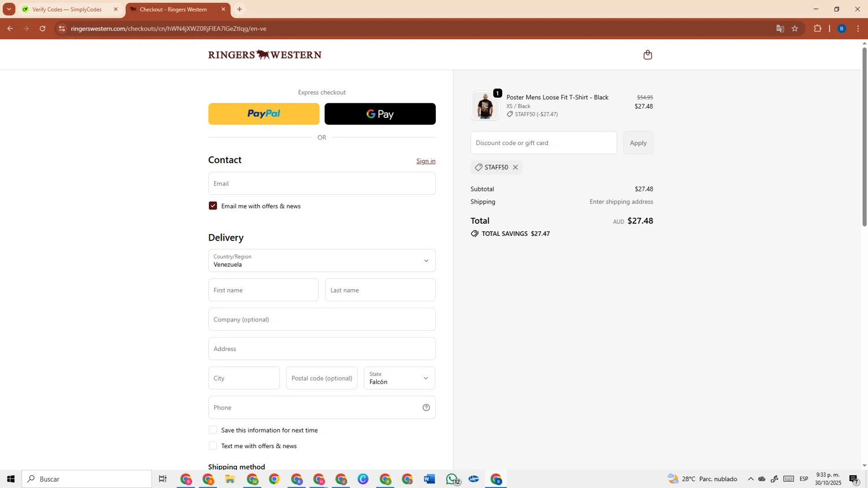Close the Checkout Ringers Western tab
The height and width of the screenshot is (488, 868).
tap(223, 9)
